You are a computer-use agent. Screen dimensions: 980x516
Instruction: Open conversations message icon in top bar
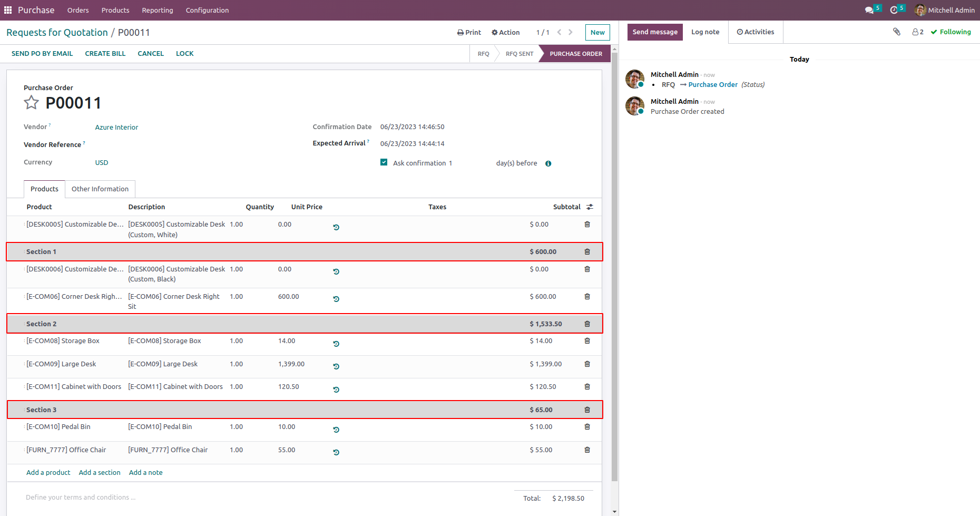(869, 10)
